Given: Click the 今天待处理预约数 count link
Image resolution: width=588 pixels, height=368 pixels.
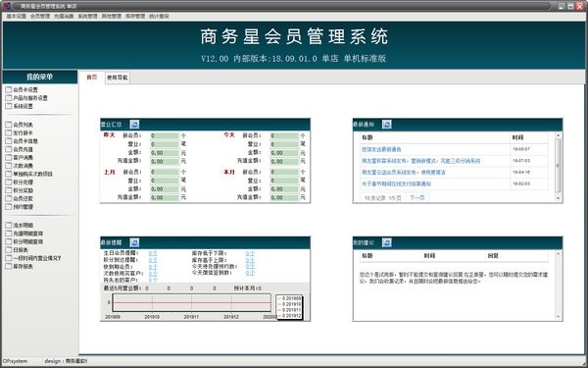Looking at the screenshot, I should coord(250,266).
